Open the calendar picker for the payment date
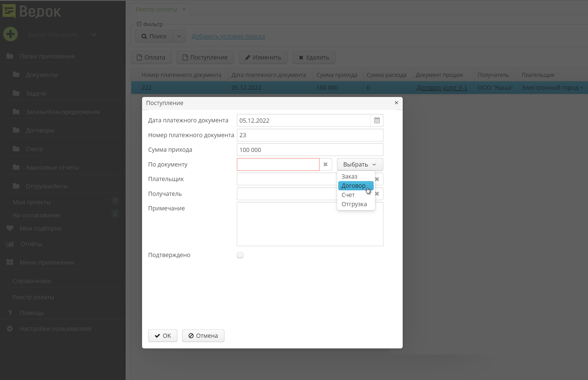588x380 pixels. [377, 120]
